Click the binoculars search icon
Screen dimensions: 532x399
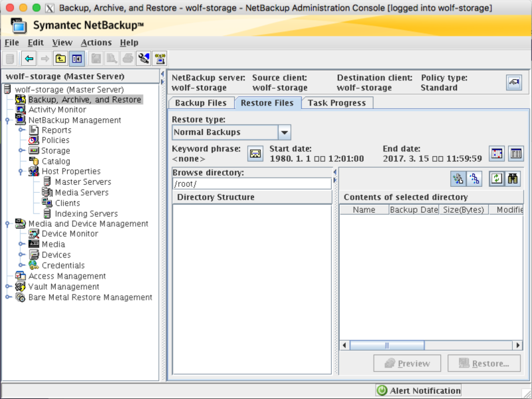(x=513, y=178)
